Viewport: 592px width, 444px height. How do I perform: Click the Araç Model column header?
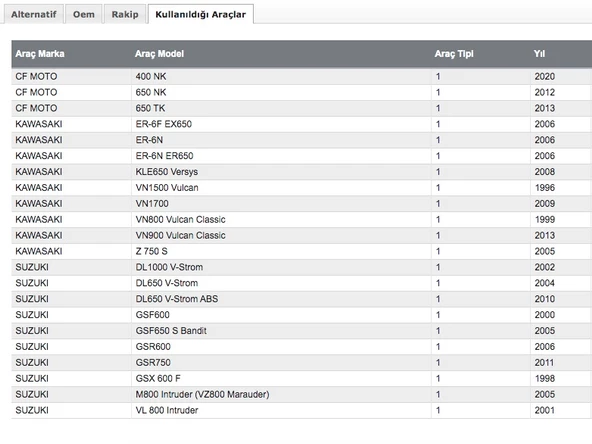pos(159,54)
